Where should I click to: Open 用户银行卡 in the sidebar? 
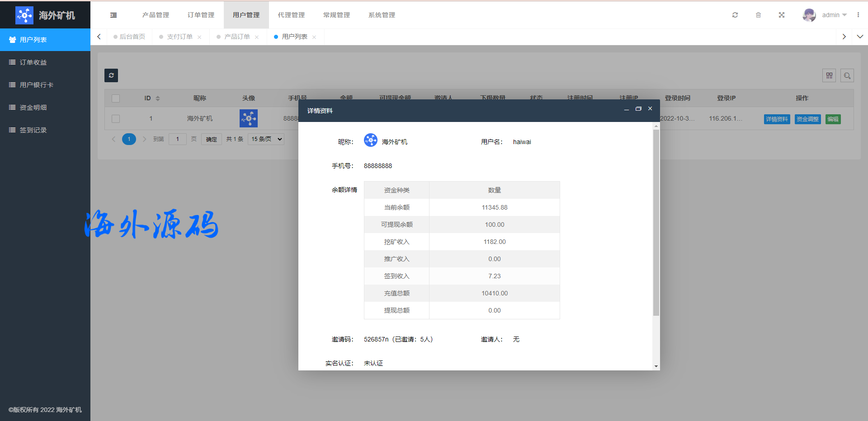(36, 85)
